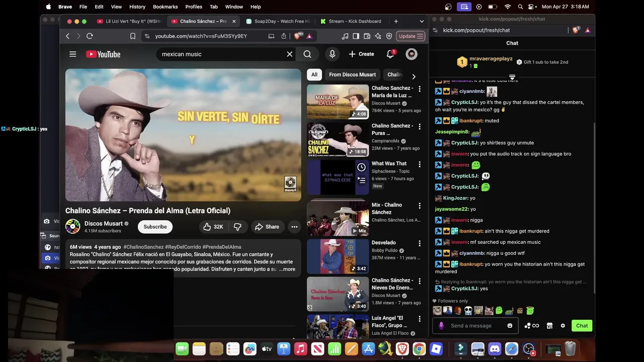The width and height of the screenshot is (644, 362).
Task: Open options for 'Mix - Chalino Sánchez'
Action: [x=419, y=206]
